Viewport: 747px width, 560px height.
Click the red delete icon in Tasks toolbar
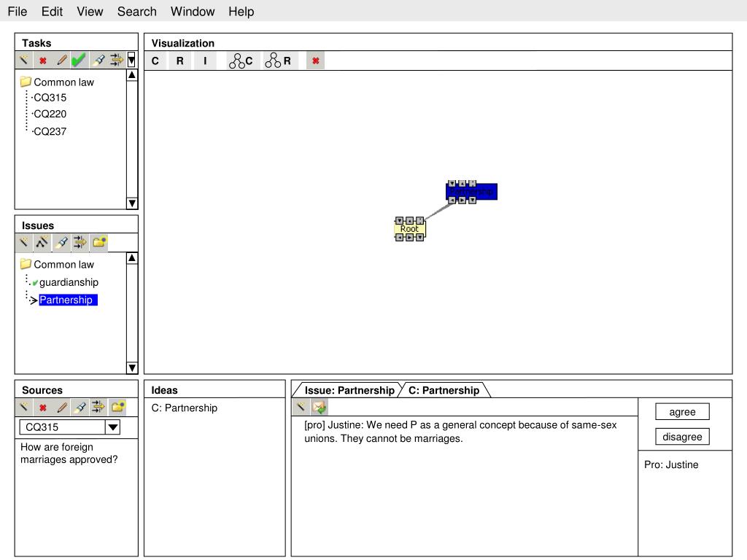pyautogui.click(x=43, y=61)
